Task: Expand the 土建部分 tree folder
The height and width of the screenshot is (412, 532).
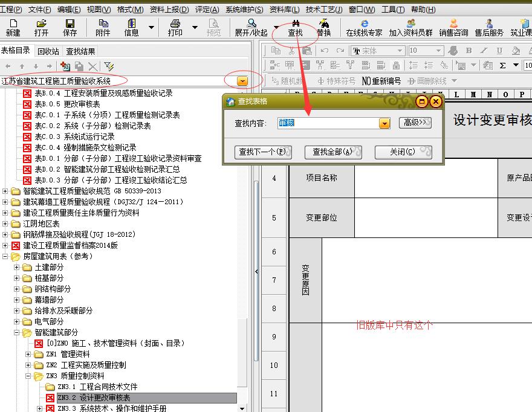Action: tap(17, 268)
